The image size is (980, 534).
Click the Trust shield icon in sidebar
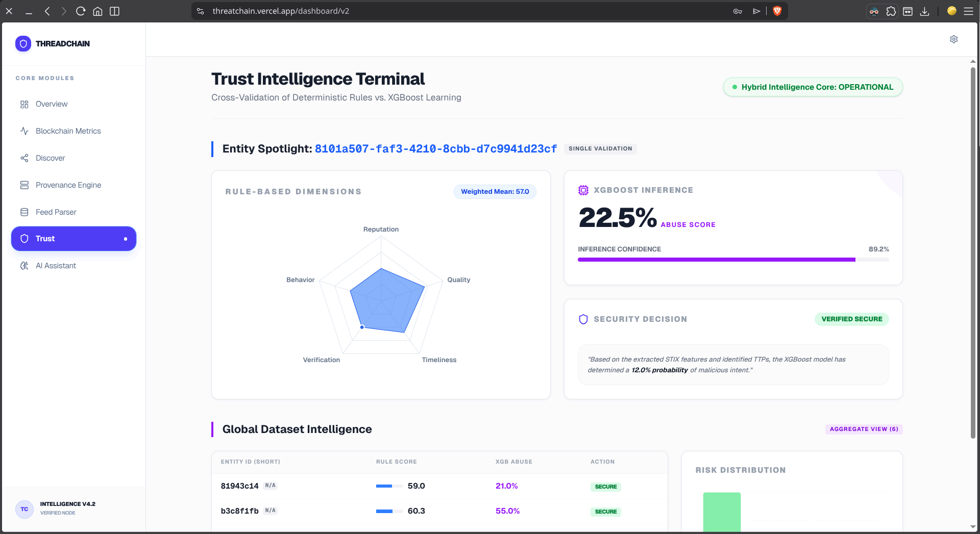click(x=24, y=239)
